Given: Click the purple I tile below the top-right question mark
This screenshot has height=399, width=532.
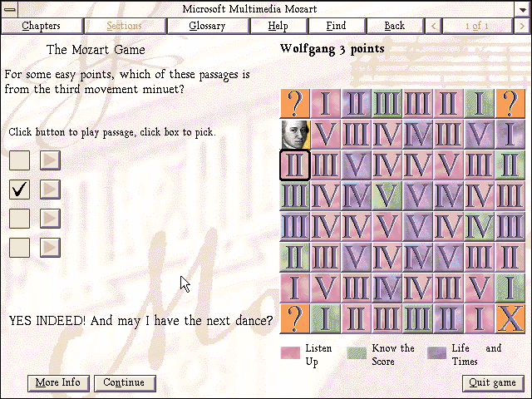Looking at the screenshot, I should point(510,135).
